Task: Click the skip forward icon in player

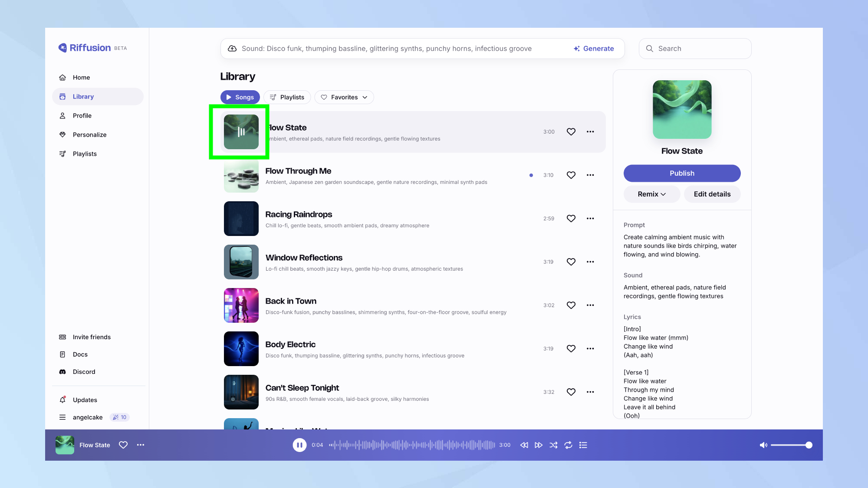Action: [x=539, y=445]
